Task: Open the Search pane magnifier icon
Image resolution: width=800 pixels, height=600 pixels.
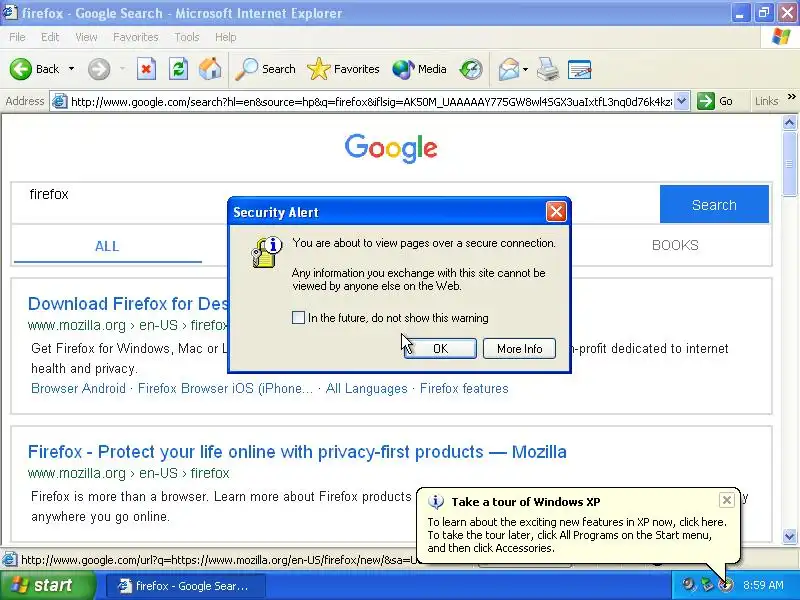Action: click(x=246, y=69)
